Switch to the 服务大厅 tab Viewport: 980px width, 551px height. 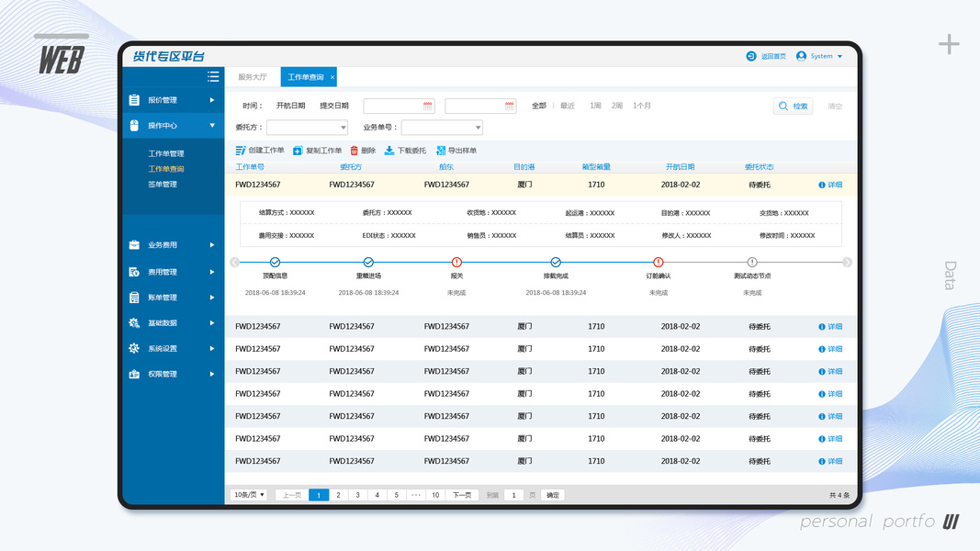click(x=253, y=77)
